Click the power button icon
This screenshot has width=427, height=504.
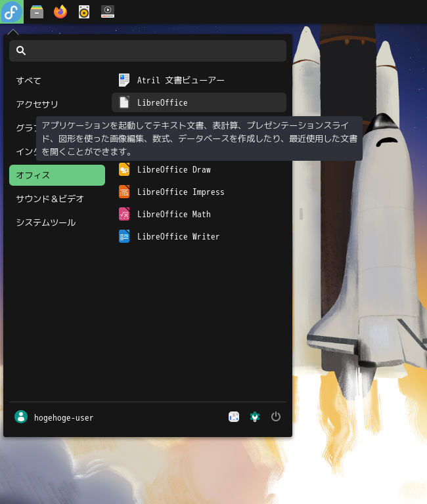click(x=276, y=417)
